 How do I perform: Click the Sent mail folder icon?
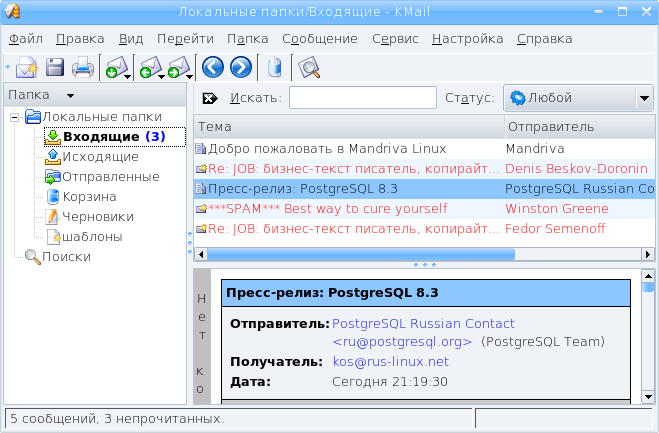coord(53,177)
